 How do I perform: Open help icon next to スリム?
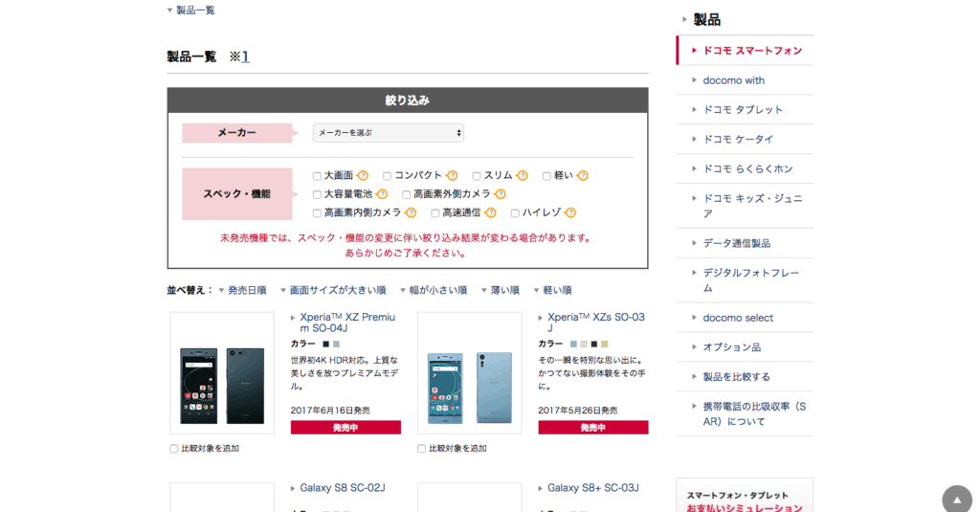(522, 176)
